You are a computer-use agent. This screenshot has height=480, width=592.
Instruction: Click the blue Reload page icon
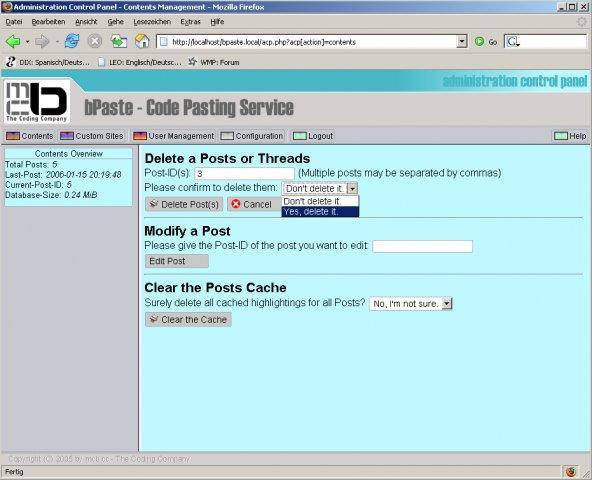(72, 41)
